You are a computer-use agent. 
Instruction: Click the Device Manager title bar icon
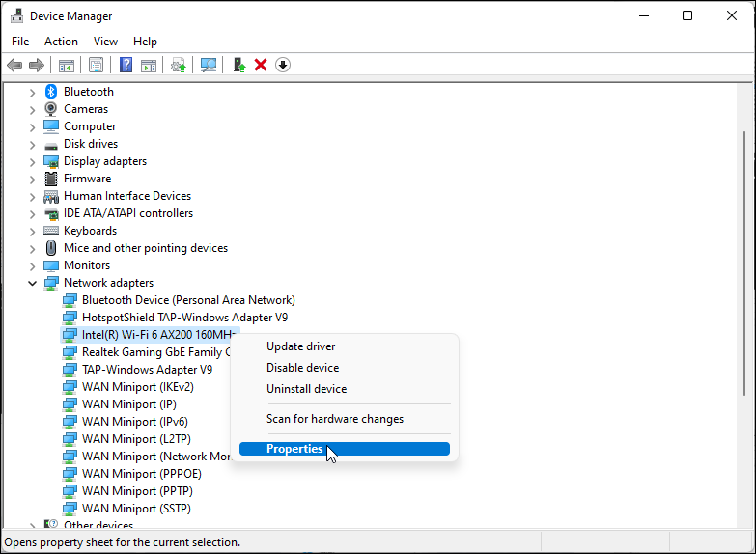(x=16, y=15)
